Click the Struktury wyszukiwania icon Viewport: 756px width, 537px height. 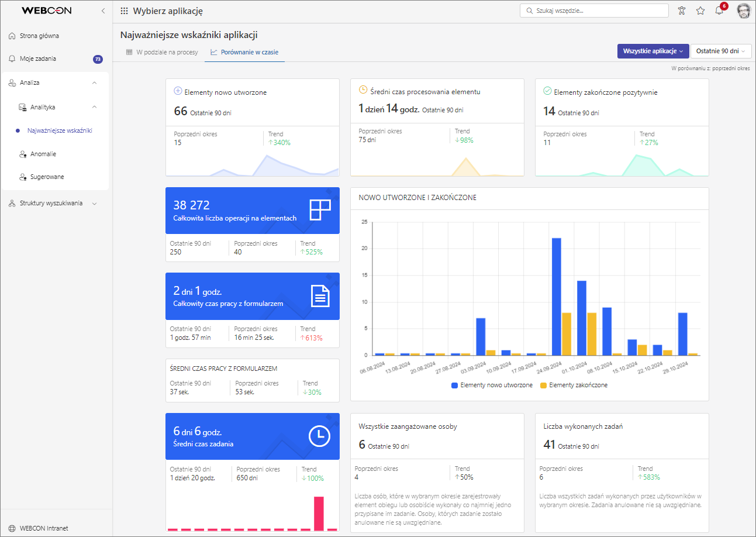[12, 203]
